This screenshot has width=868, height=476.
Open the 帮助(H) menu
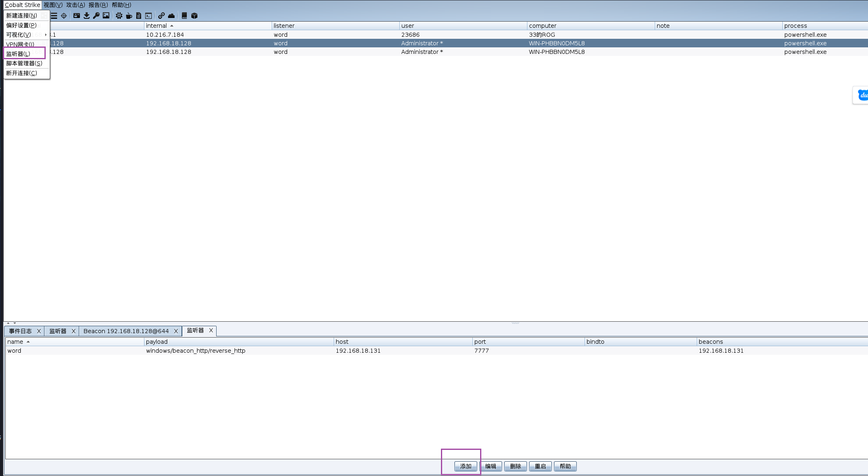click(121, 5)
